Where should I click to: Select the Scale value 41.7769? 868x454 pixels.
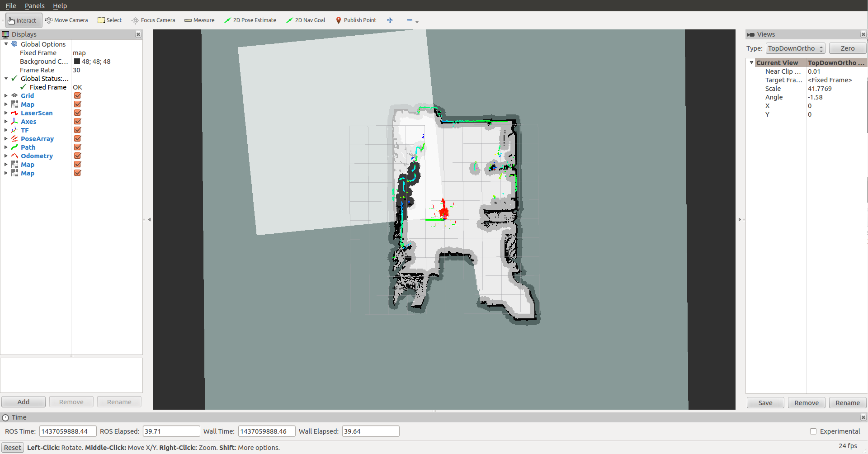coord(820,89)
